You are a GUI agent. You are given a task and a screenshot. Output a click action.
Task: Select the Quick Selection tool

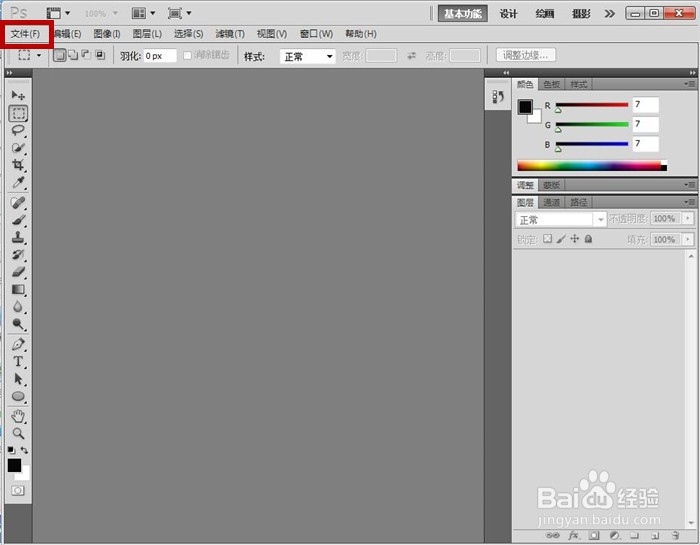(x=18, y=148)
